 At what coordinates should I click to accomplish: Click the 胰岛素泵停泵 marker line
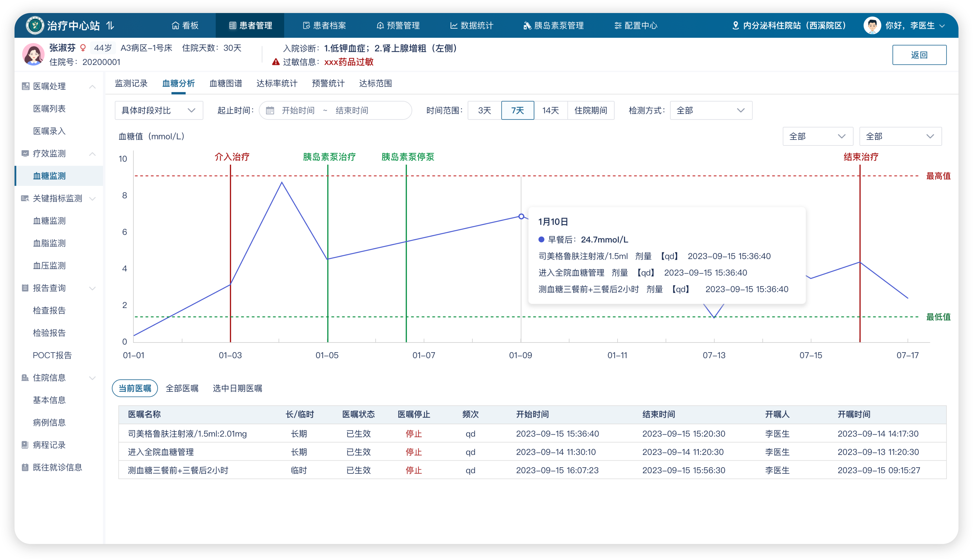point(406,253)
